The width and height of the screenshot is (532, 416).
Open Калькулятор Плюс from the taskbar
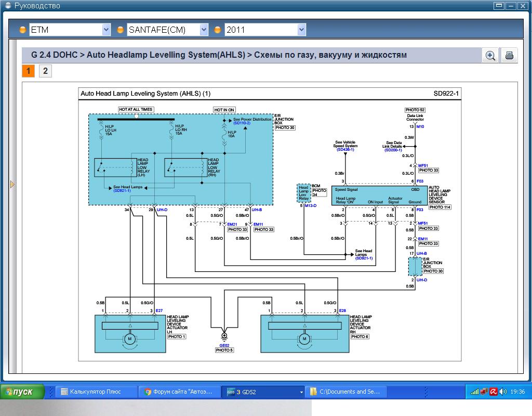[96, 392]
